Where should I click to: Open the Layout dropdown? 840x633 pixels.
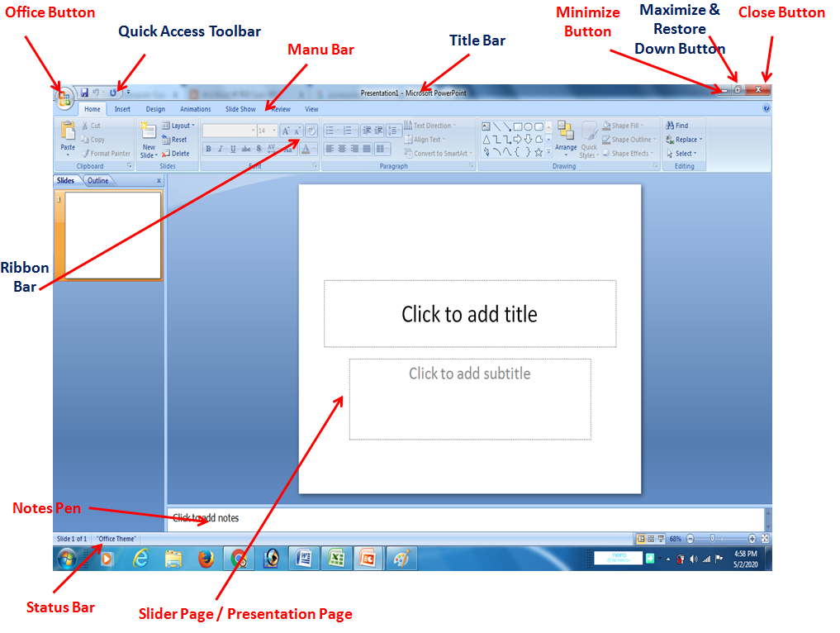178,126
